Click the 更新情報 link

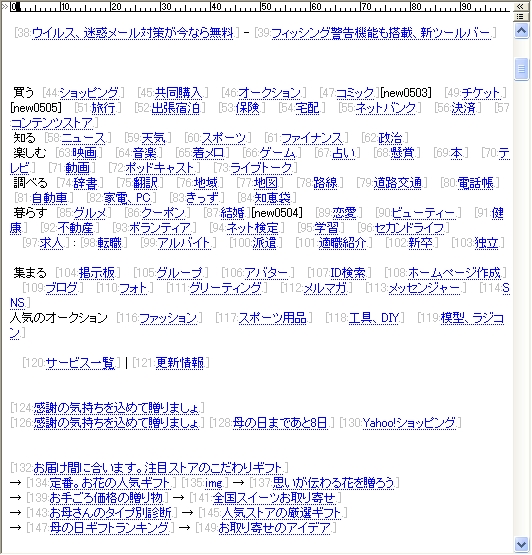coord(180,363)
